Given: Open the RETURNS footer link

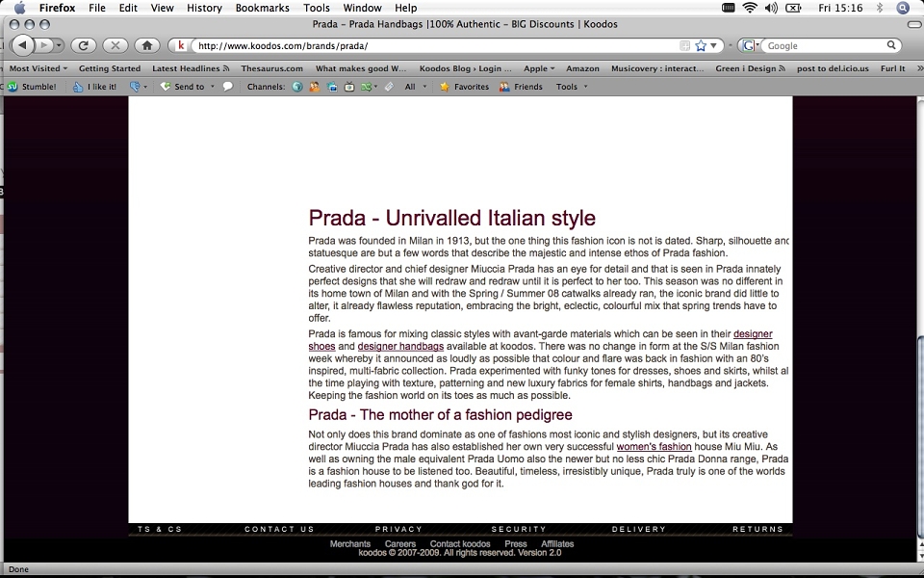Looking at the screenshot, I should point(757,529).
